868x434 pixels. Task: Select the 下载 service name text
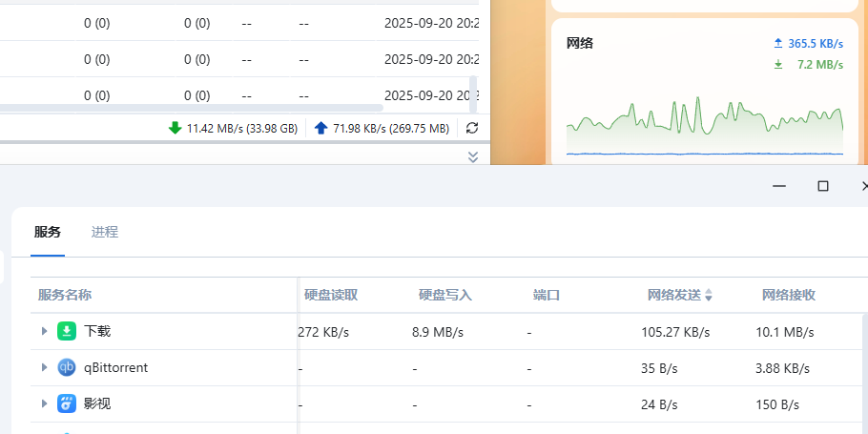(x=97, y=331)
